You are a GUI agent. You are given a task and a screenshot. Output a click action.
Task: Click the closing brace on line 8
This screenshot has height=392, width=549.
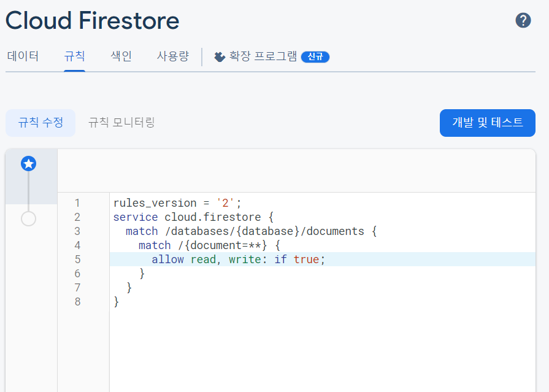point(117,302)
